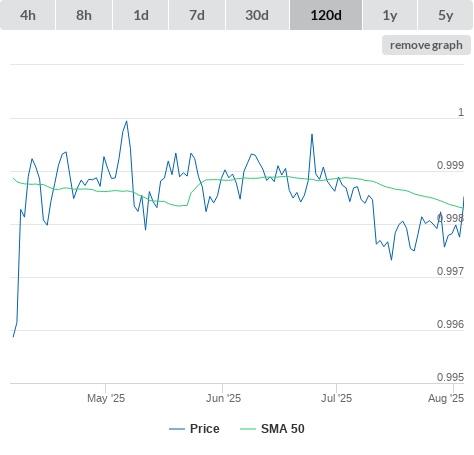The image size is (474, 455).
Task: Select the Jul '25 date marker
Action: click(336, 398)
